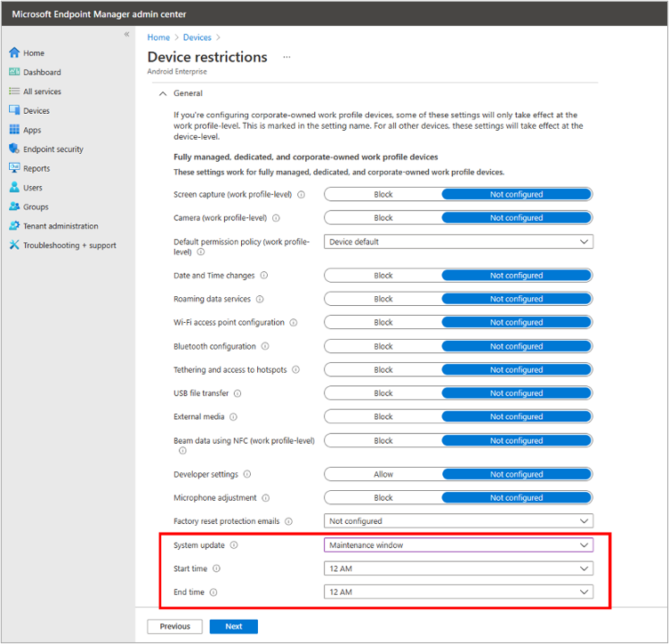Set Screen capture to Block
This screenshot has width=669, height=644.
383,194
